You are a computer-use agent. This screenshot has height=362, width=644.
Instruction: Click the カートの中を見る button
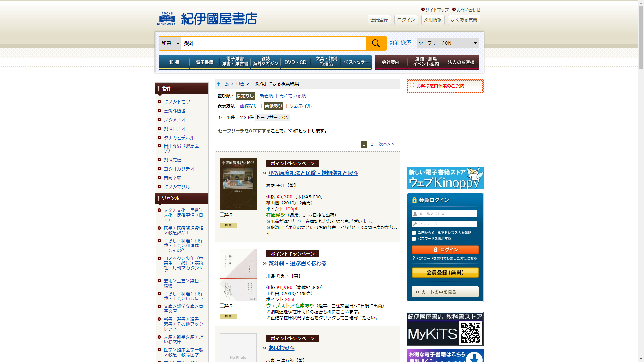tap(445, 292)
